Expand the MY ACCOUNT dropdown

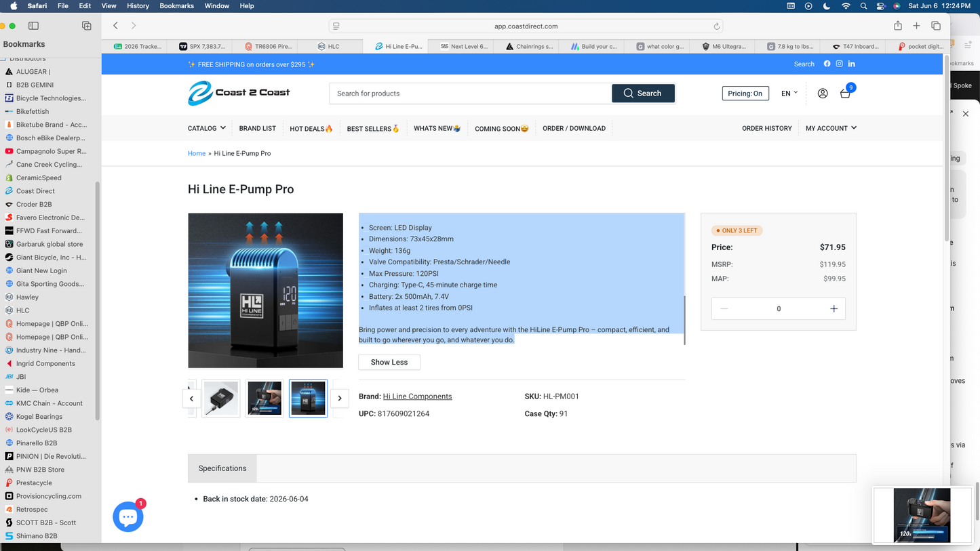tap(831, 128)
